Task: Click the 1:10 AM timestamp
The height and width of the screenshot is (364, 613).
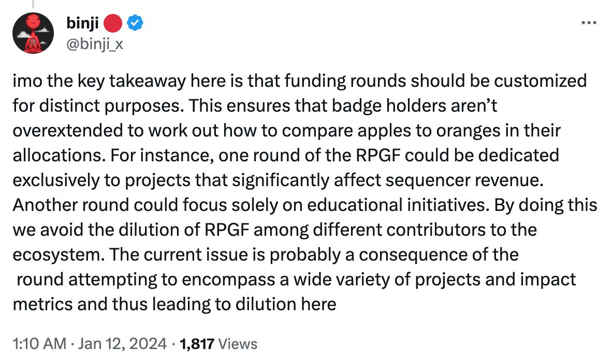Action: click(39, 344)
